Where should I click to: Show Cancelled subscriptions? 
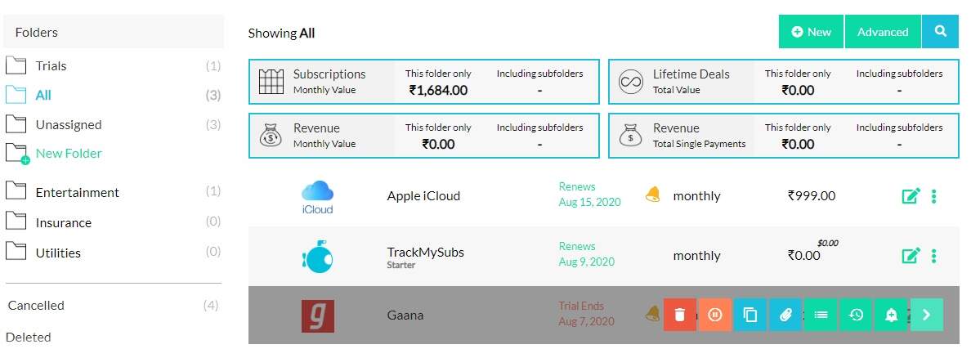pos(36,306)
